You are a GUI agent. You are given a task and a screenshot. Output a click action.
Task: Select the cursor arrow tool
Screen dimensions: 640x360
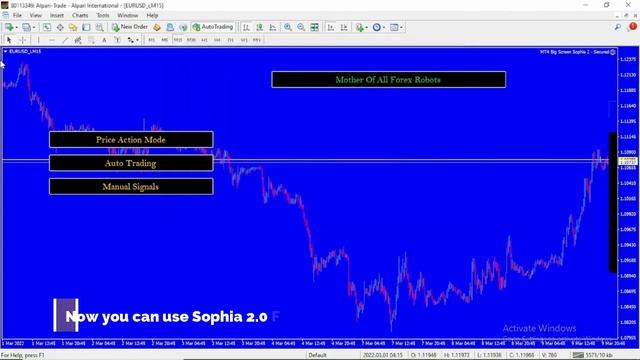coord(9,40)
